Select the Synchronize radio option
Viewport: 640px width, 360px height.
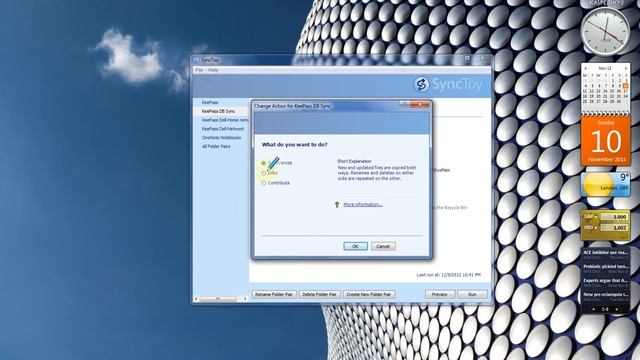[263, 163]
